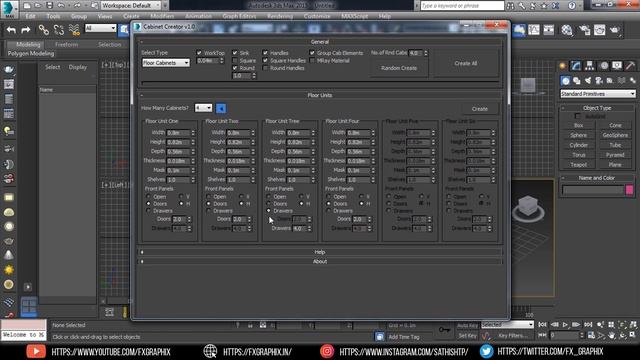
Task: Open the Select Type Floor Cabinets dropdown
Action: click(x=166, y=63)
